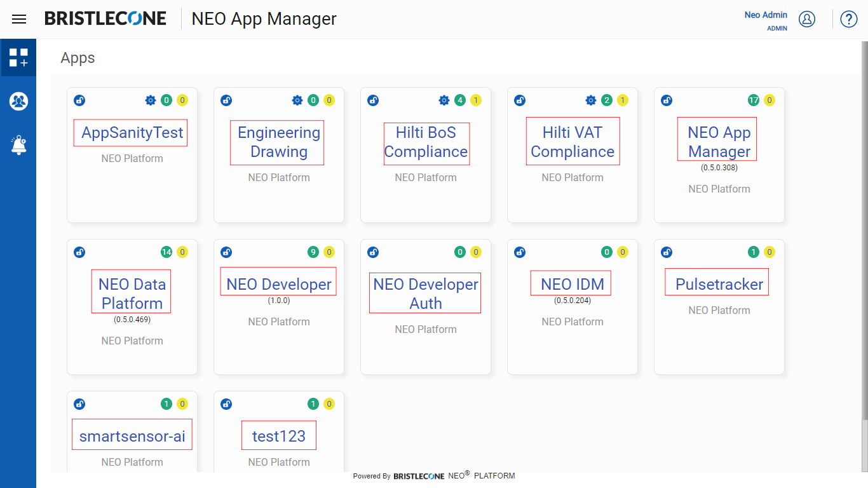
Task: Open settings gear on Hilti VAT Compliance
Action: [591, 100]
